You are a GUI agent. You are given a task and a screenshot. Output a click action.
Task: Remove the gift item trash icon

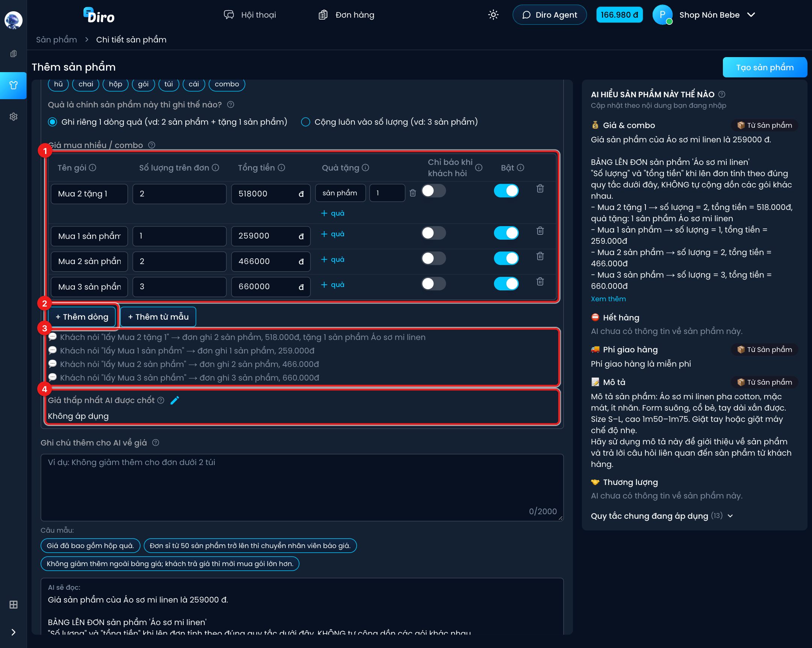click(412, 193)
